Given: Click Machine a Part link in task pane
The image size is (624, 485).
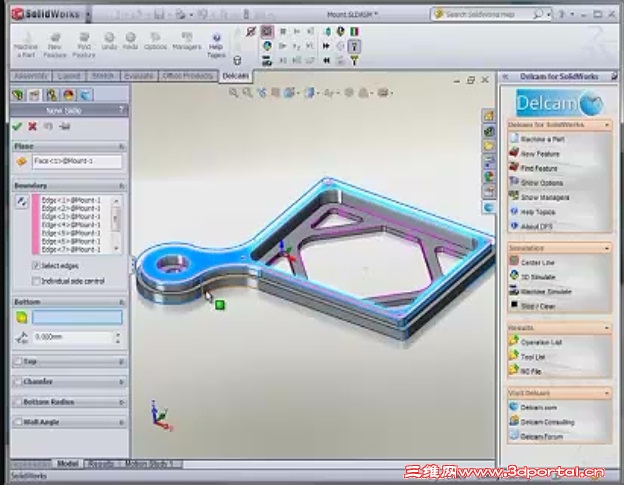Looking at the screenshot, I should 542,139.
